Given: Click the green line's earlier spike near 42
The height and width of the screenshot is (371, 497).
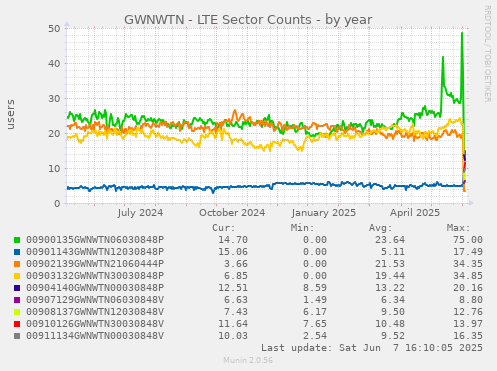Looking at the screenshot, I should point(443,57).
